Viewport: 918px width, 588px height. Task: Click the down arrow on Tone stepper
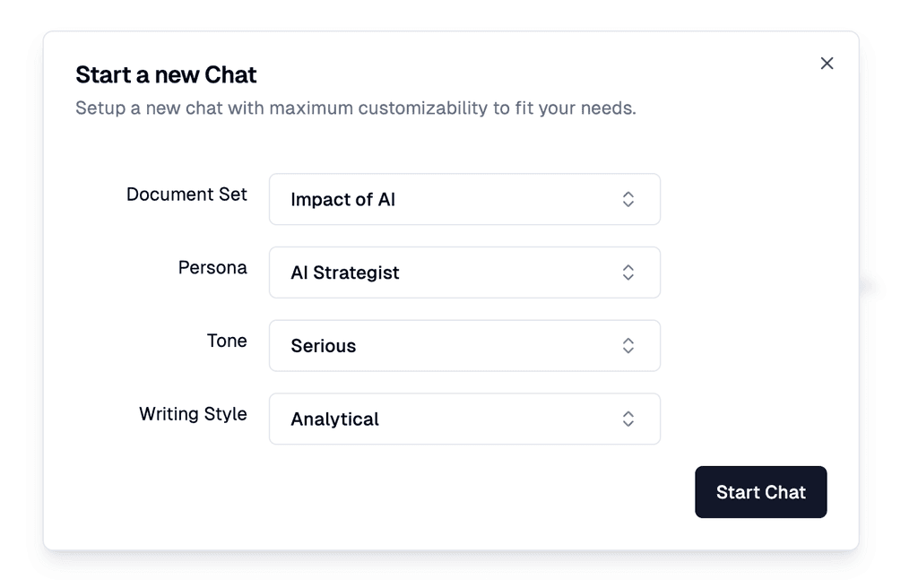628,350
